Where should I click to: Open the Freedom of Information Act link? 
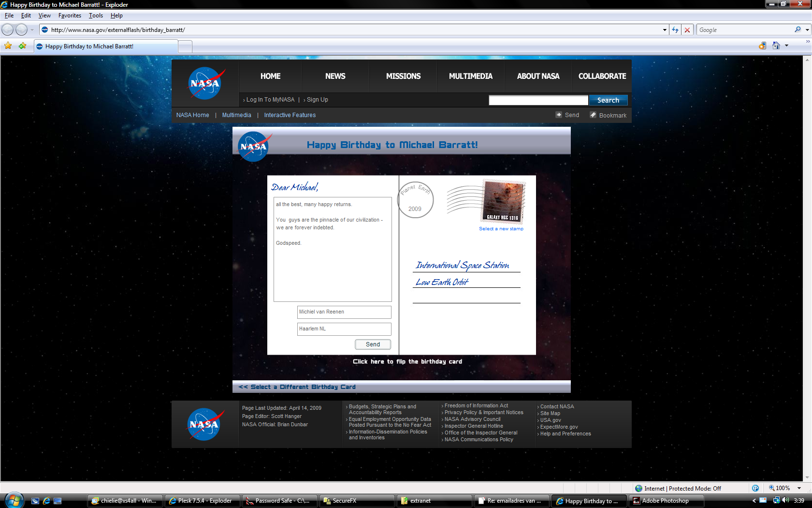point(476,406)
